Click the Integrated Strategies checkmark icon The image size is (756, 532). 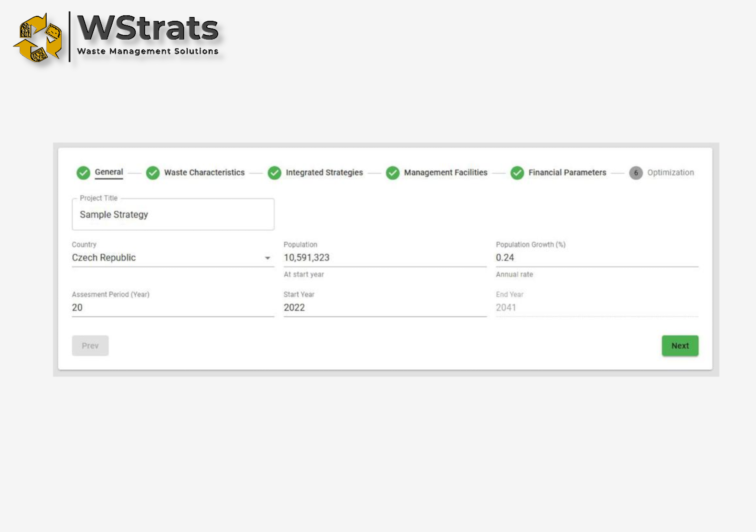[x=274, y=173]
